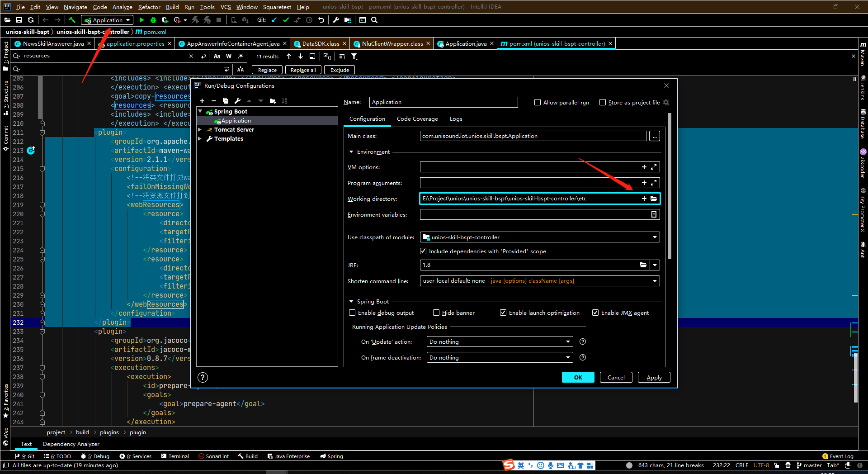Viewport: 868px width, 474px height.
Task: Uncheck Include dependencies with Provided scope
Action: pos(423,251)
